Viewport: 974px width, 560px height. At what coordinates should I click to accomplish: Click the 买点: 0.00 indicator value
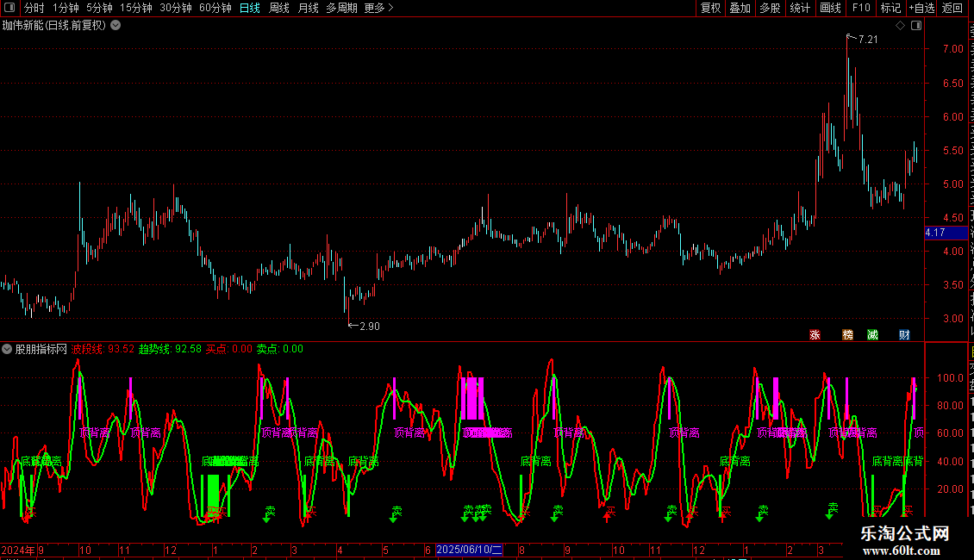229,349
